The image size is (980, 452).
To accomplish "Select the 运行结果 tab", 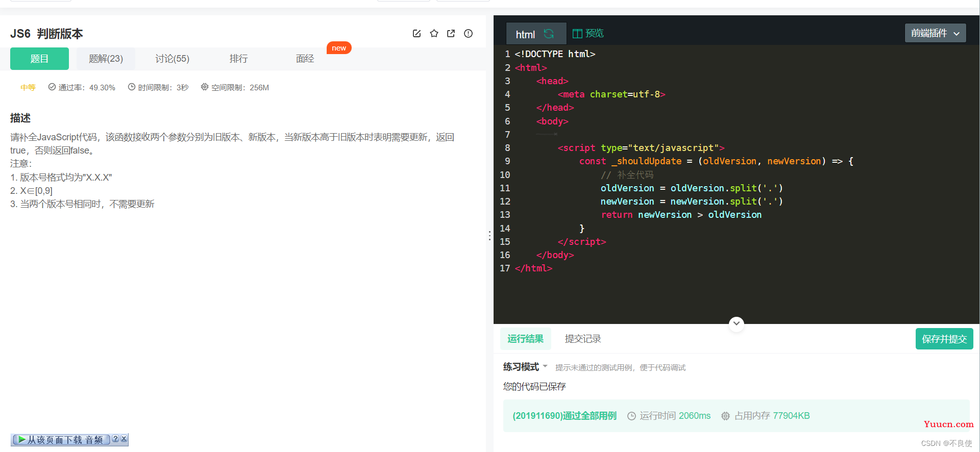I will point(525,339).
